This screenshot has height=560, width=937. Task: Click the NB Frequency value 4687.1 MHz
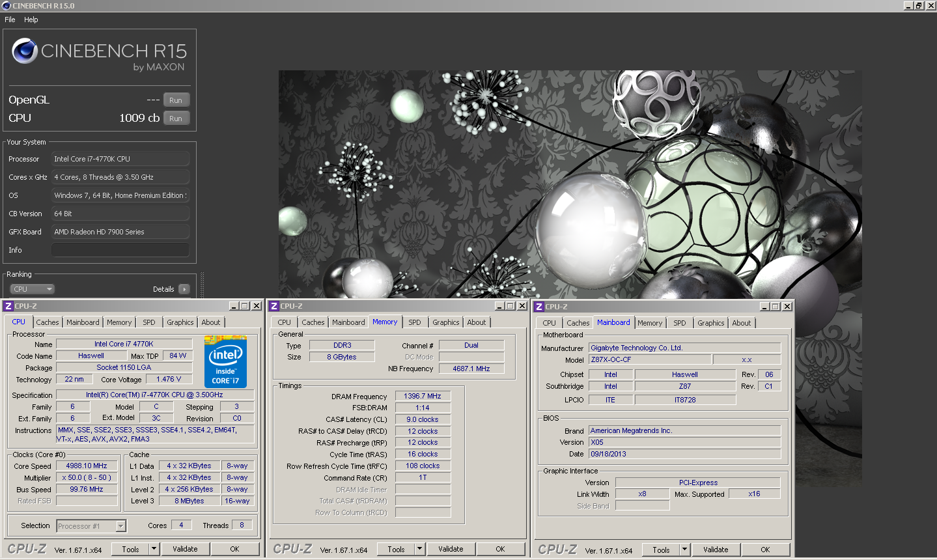tap(471, 369)
